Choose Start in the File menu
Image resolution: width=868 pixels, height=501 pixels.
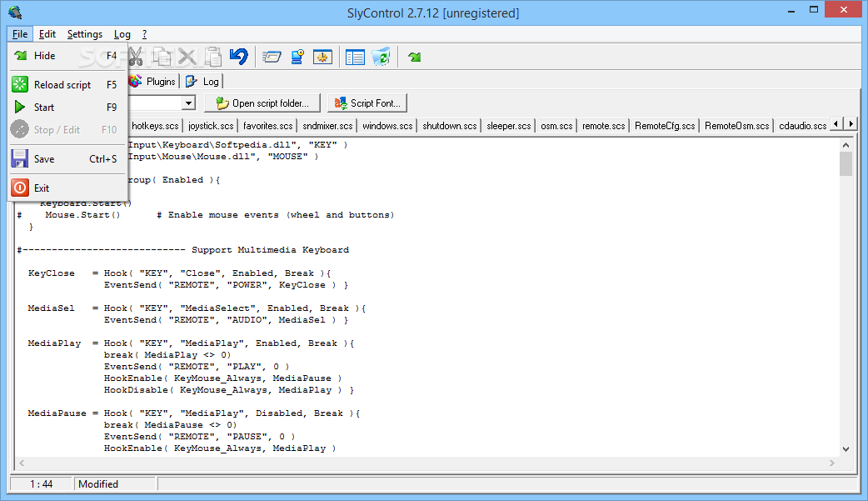68,107
